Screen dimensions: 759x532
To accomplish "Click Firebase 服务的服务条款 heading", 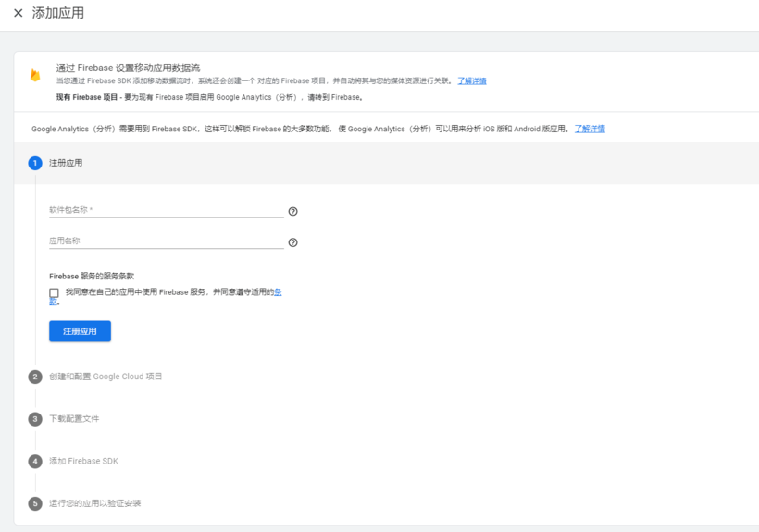I will coord(92,276).
